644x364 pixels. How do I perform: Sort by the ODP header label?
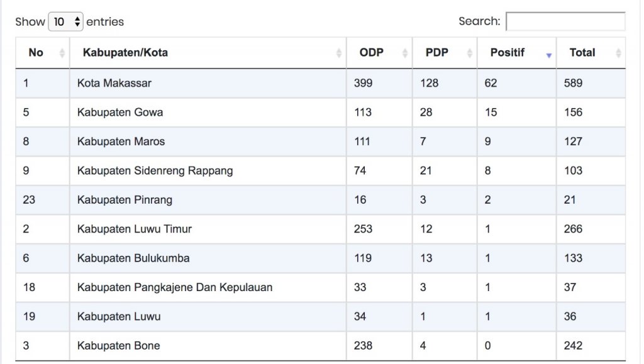click(x=371, y=53)
